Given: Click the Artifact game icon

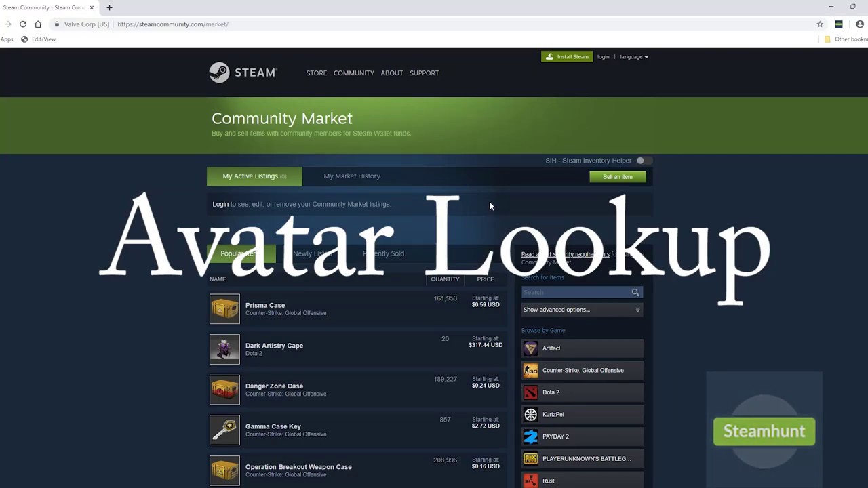Looking at the screenshot, I should click(530, 348).
